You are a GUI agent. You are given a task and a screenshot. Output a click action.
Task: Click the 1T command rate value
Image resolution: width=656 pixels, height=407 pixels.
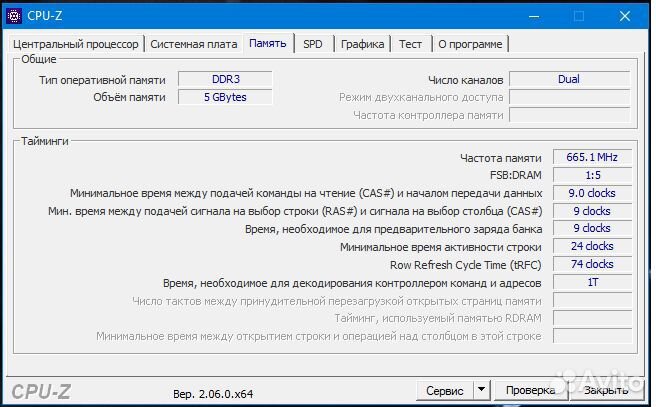pos(592,282)
